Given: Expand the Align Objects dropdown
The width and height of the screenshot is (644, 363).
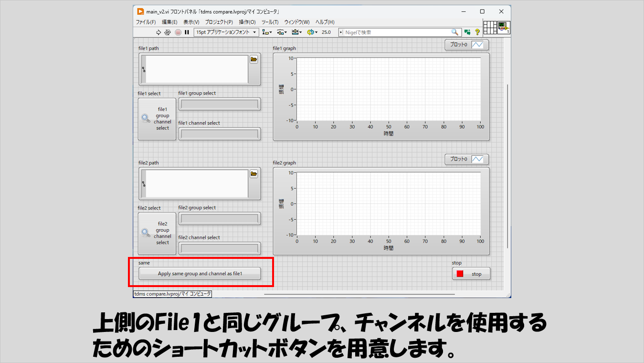Looking at the screenshot, I should point(267,32).
